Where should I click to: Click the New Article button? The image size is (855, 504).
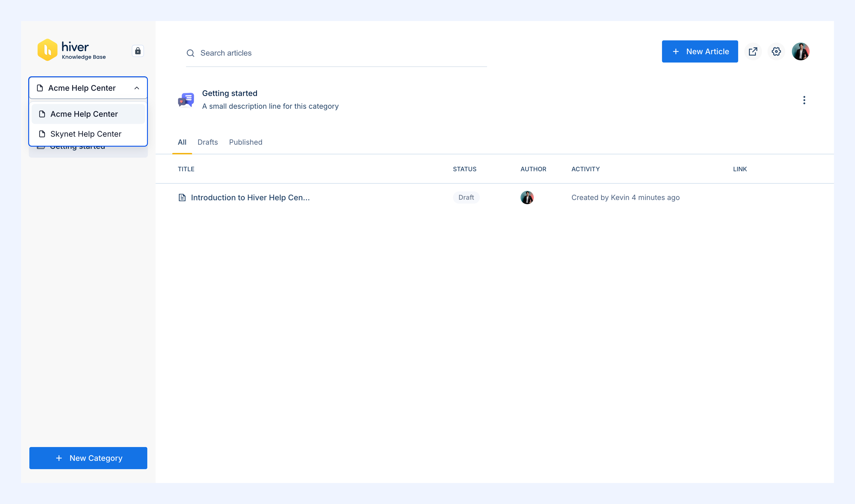coord(700,51)
